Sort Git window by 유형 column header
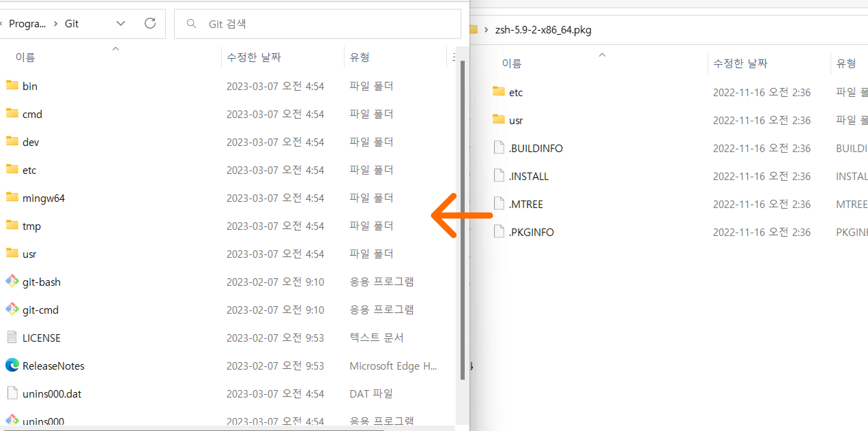 click(x=360, y=57)
